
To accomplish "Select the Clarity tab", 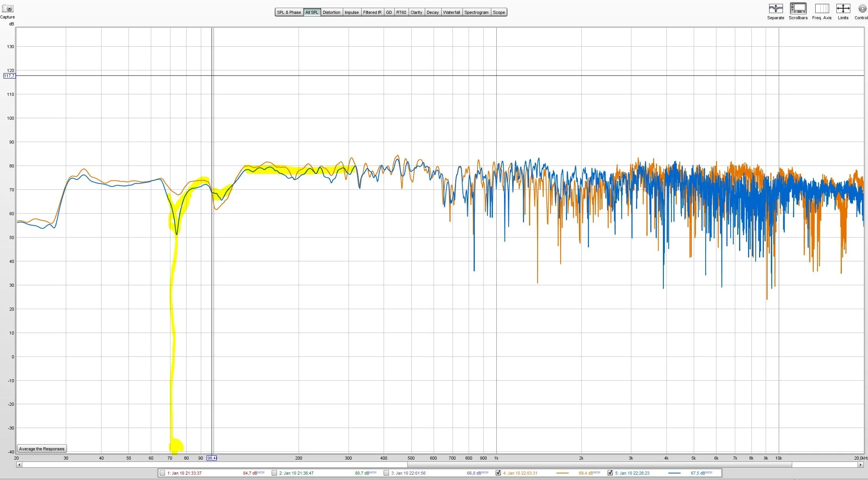I will coord(416,12).
